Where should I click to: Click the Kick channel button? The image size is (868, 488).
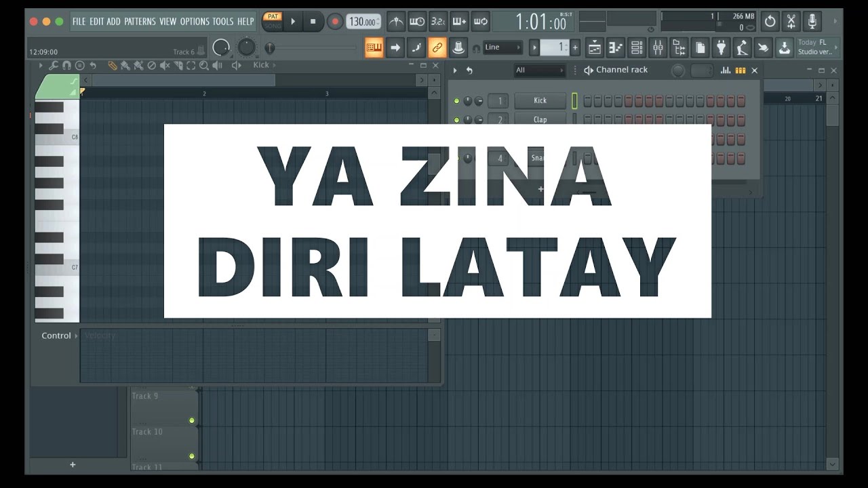[x=540, y=101]
